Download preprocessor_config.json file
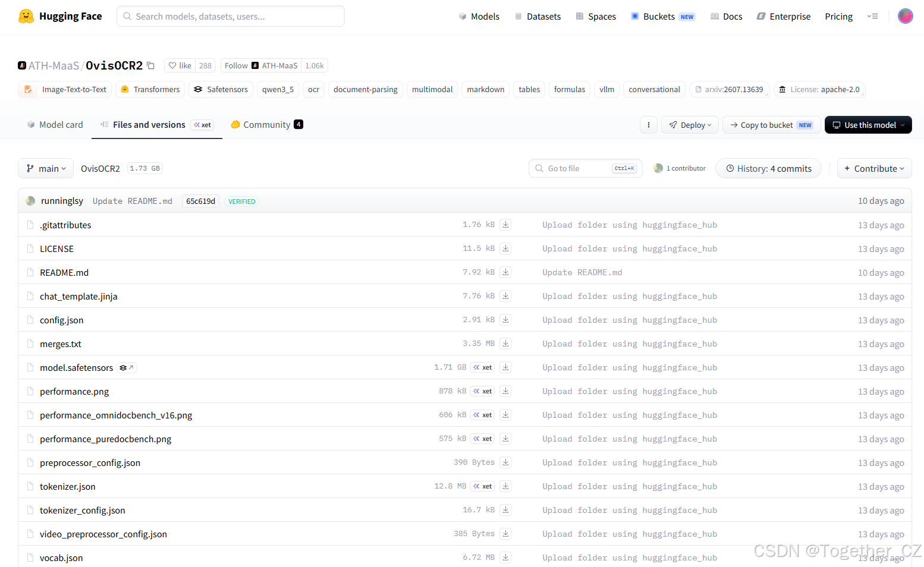The image size is (924, 567). pos(505,462)
